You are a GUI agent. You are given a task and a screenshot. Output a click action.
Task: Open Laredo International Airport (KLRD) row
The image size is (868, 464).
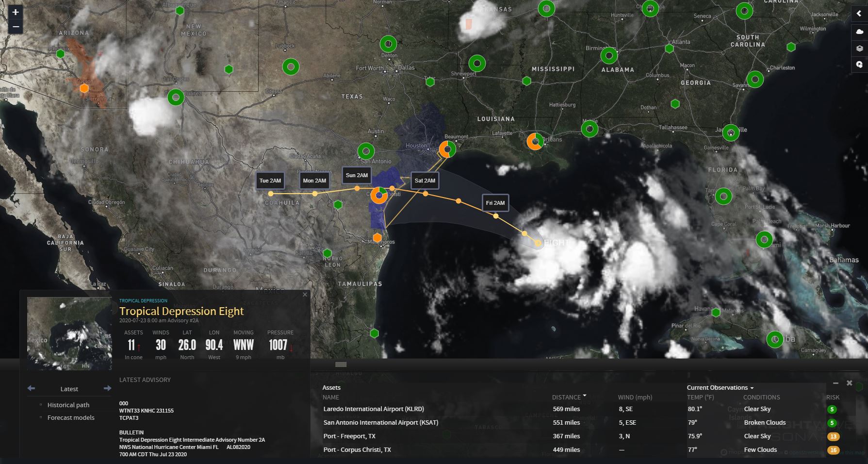coord(374,409)
